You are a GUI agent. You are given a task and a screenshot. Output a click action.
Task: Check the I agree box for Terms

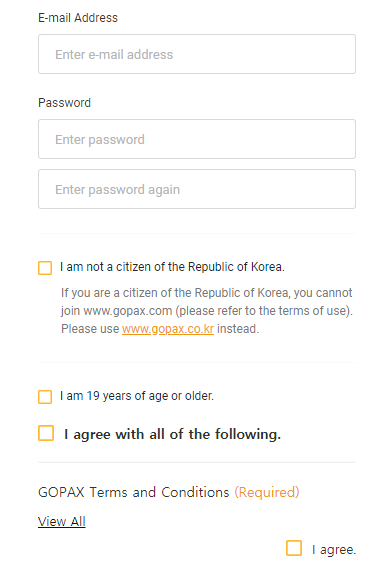click(x=294, y=548)
